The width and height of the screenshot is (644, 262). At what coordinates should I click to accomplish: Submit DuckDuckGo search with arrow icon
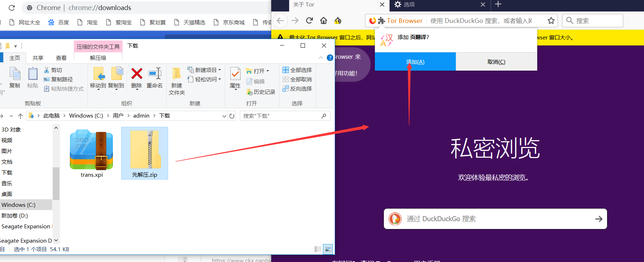tap(598, 219)
